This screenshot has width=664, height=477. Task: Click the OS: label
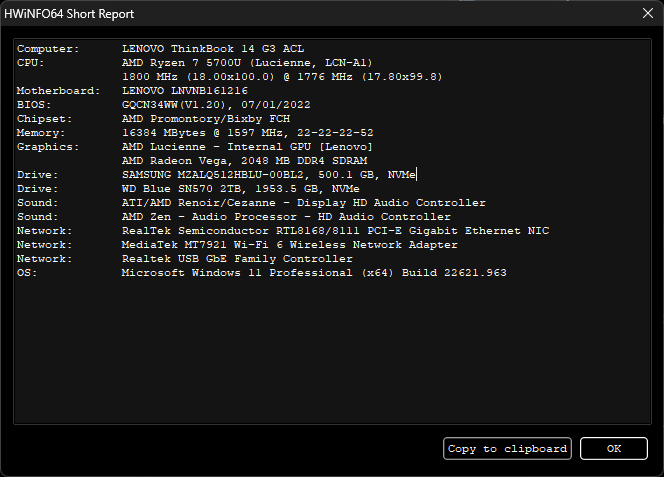click(27, 272)
